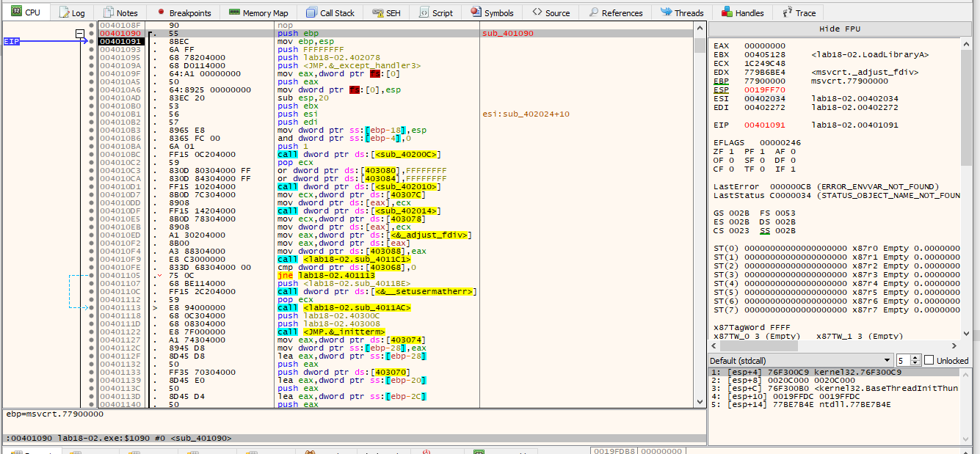Image resolution: width=980 pixels, height=454 pixels.
Task: Select argument 3: [esp+C] kernel32.BaseThreadInitThunk
Action: (834, 388)
